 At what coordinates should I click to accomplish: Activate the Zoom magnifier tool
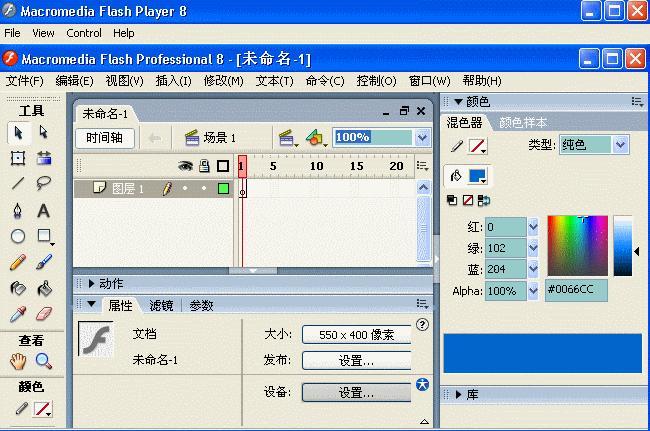click(44, 361)
